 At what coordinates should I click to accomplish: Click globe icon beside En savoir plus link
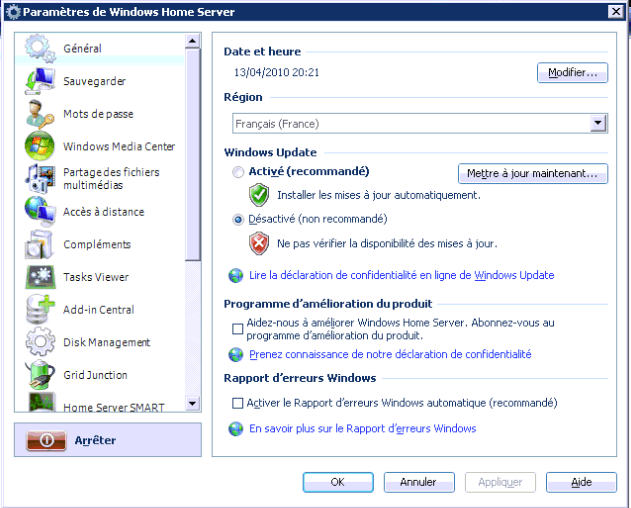click(x=236, y=429)
